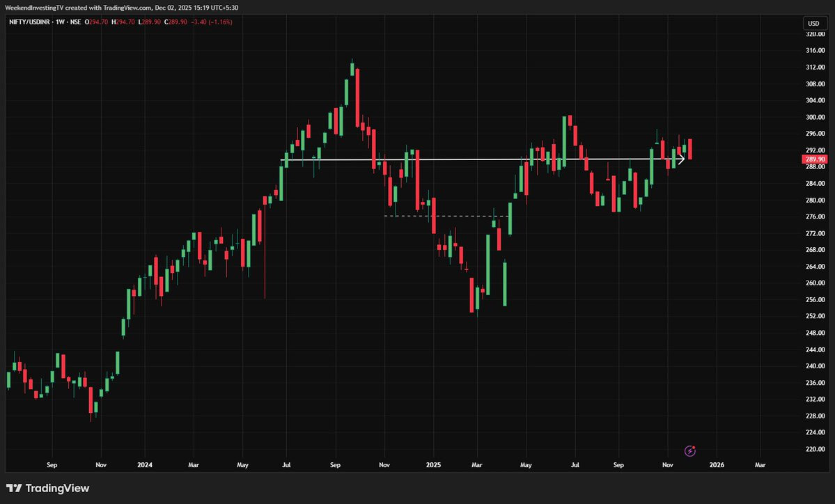Click the 2024 label on time axis
The image size is (835, 504).
[x=145, y=464]
